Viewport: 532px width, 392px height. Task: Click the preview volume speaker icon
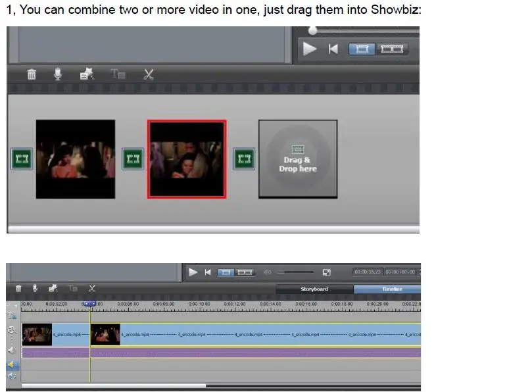(x=268, y=272)
